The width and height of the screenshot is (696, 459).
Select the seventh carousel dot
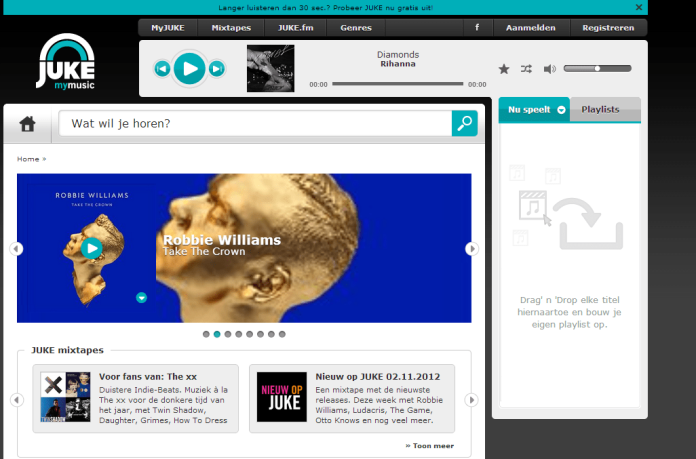(271, 334)
